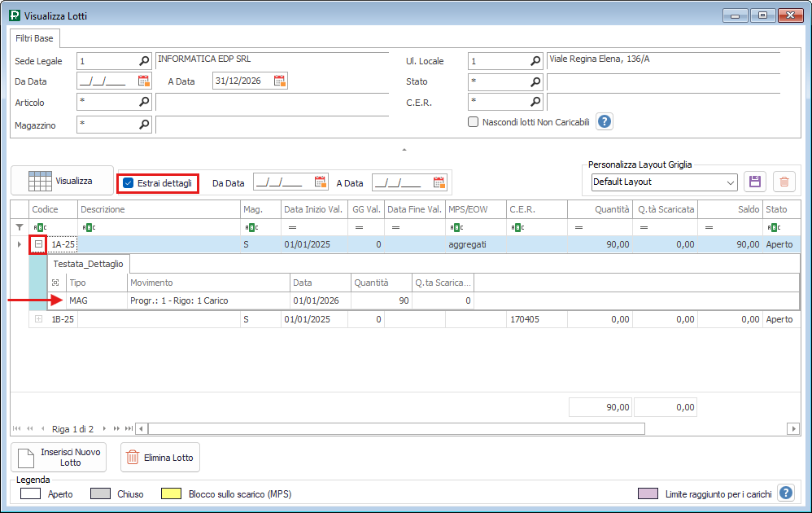
Task: Collapse the 1A-25 lot row
Action: pyautogui.click(x=38, y=243)
